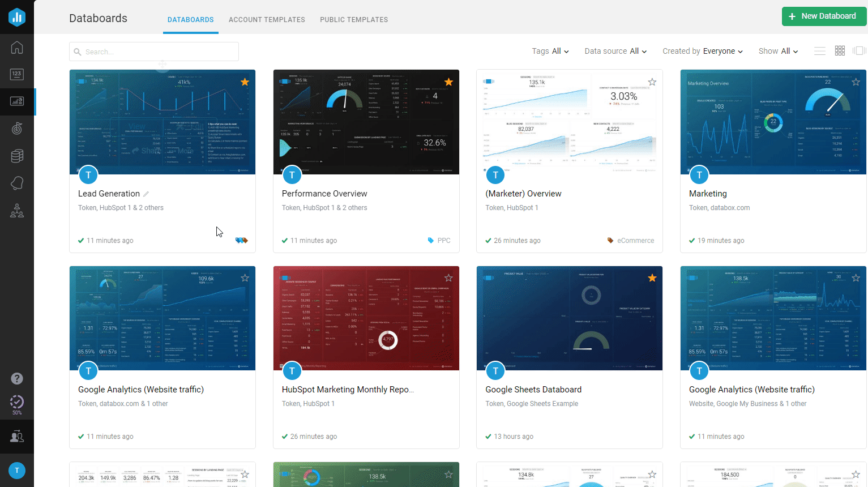
Task: Open the Home sidebar icon
Action: (17, 48)
